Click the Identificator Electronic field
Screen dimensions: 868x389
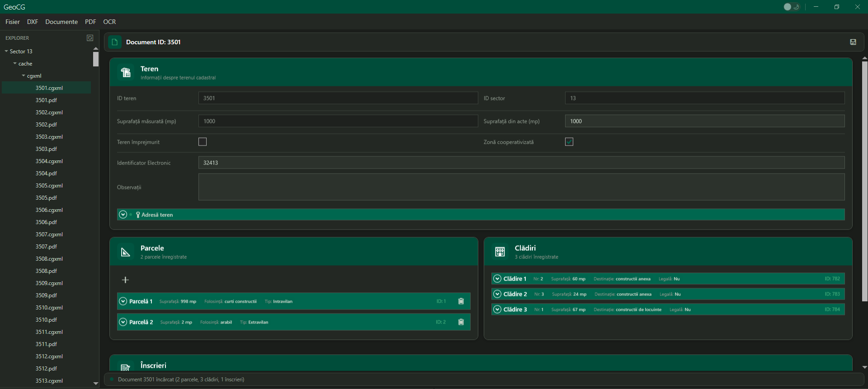pos(521,163)
